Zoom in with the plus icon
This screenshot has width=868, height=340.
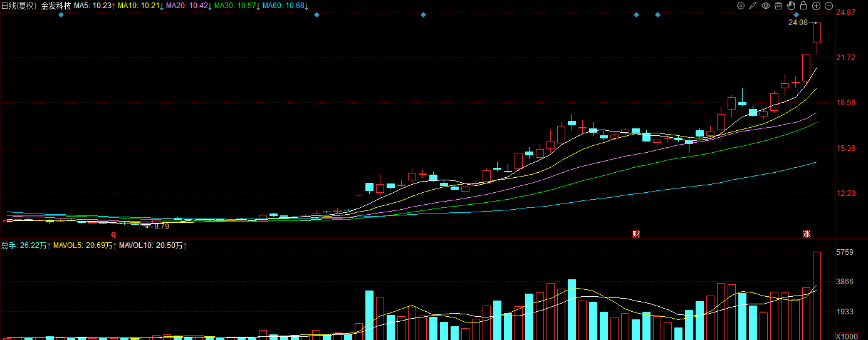tap(816, 6)
